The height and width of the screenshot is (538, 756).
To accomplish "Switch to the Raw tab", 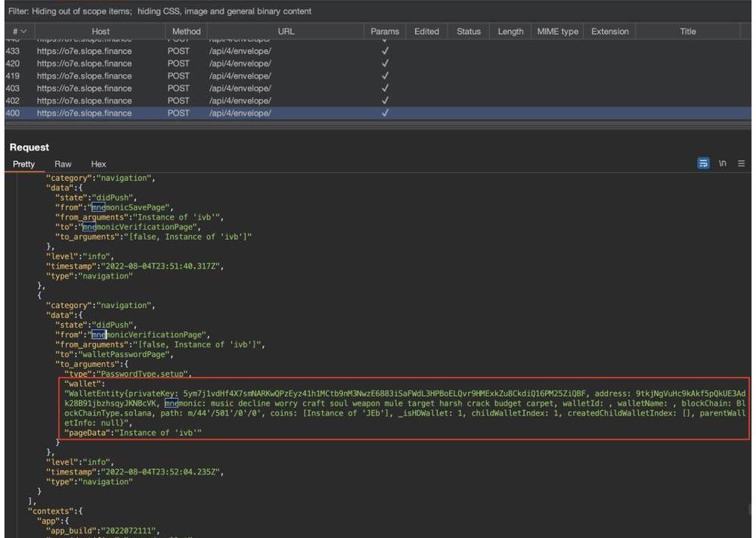I will [x=63, y=164].
